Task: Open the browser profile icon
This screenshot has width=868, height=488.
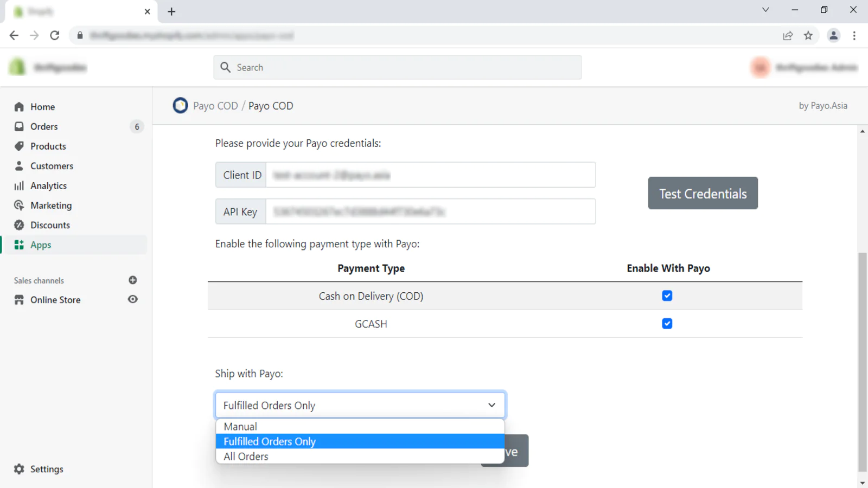Action: [x=834, y=36]
